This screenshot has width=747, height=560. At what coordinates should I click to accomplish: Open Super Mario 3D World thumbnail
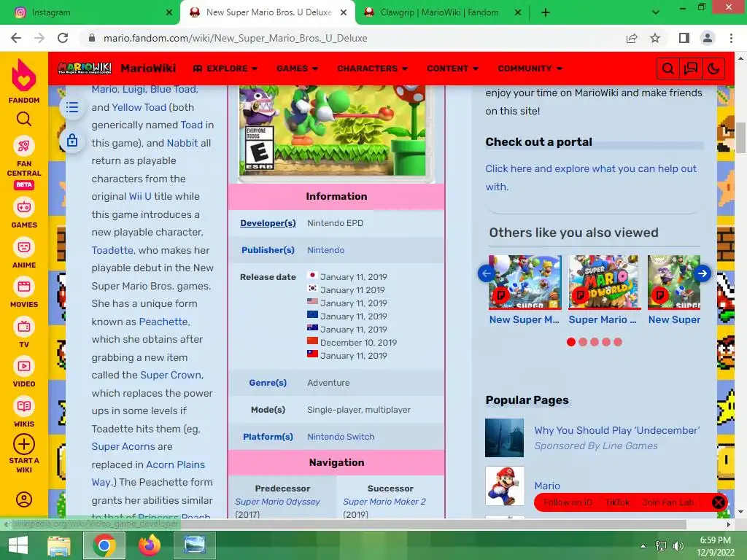pyautogui.click(x=603, y=282)
